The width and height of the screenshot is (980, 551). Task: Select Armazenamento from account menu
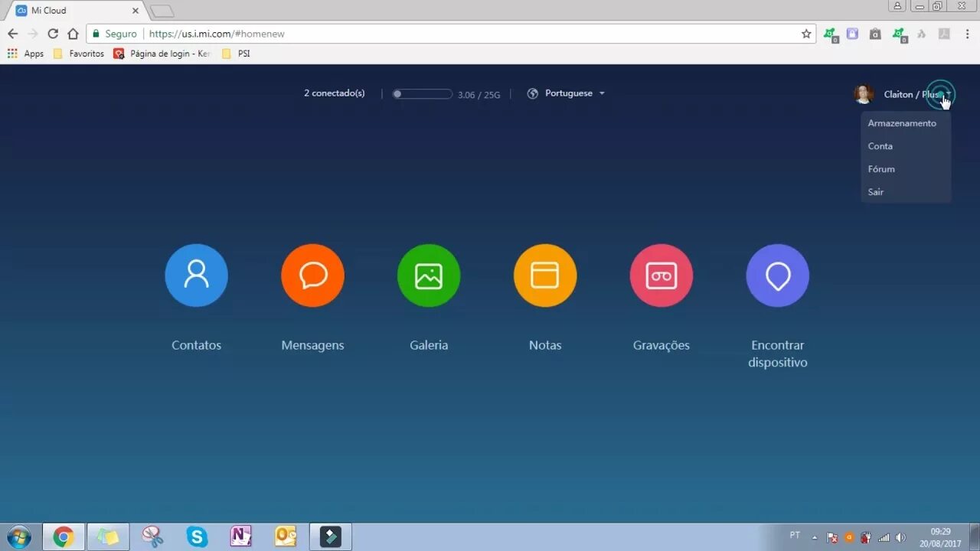(902, 123)
